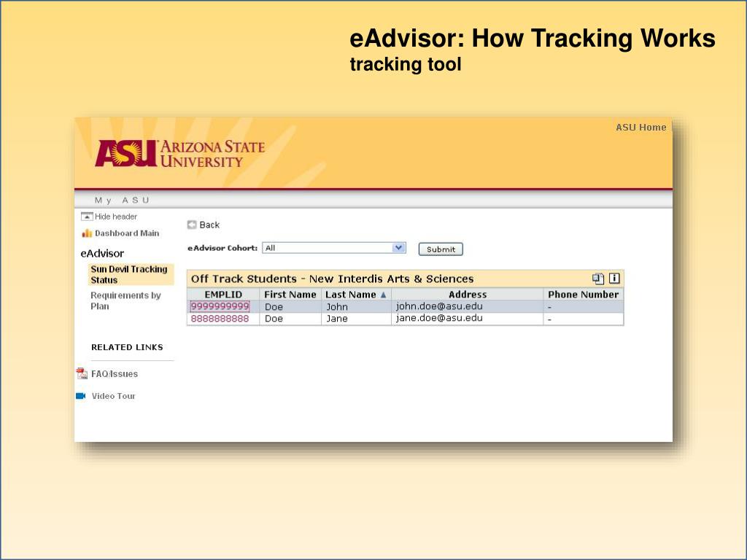Viewport: 747px width, 560px height.
Task: Select Sun Devil Tracking Status menu item
Action: coord(130,275)
